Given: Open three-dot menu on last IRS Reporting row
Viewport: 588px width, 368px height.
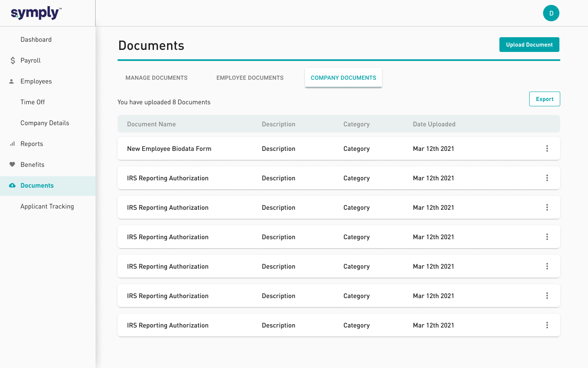Looking at the screenshot, I should coord(547,325).
